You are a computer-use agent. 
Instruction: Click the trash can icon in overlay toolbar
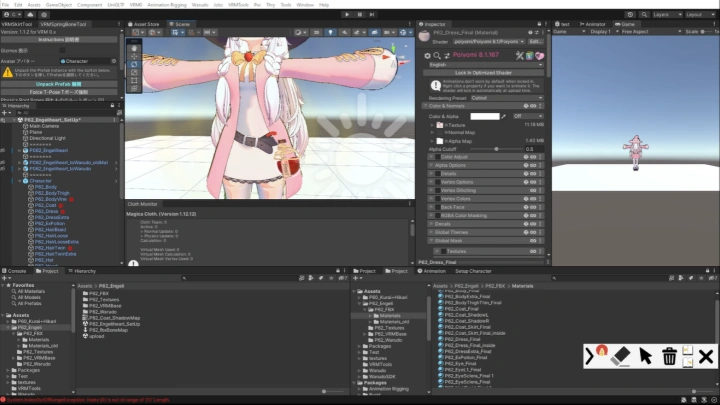669,356
